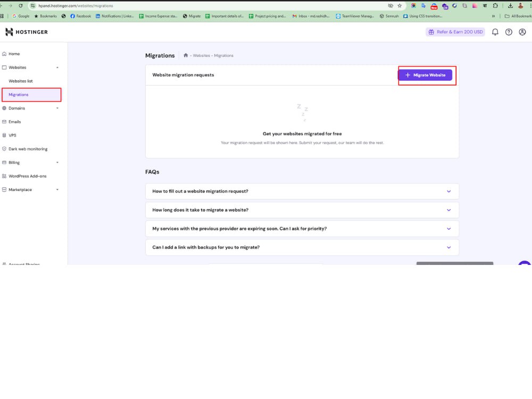Screen dimensions: 532x399
Task: Expand FAQ 'How to fill out a website migration request?'
Action: click(302, 192)
